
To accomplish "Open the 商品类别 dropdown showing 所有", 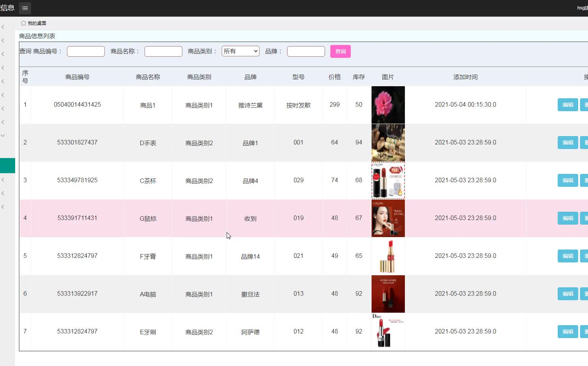I will tap(240, 51).
